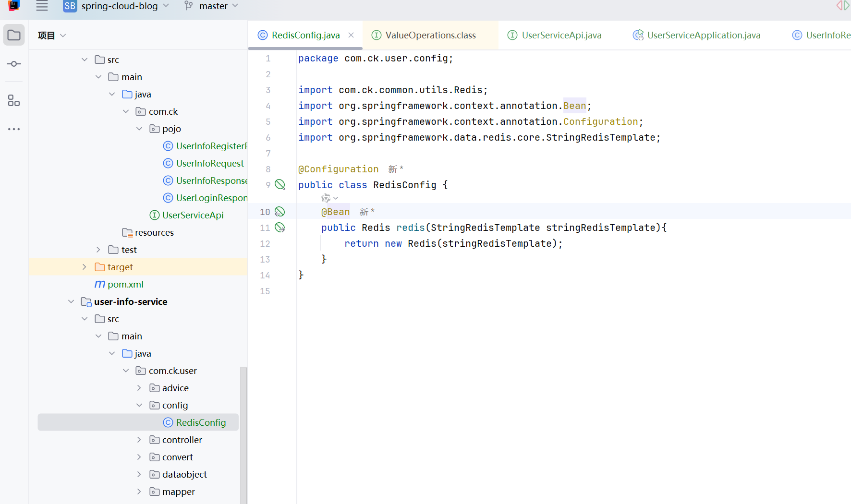Click the redis method name on line 11
The width and height of the screenshot is (851, 504).
click(x=411, y=228)
